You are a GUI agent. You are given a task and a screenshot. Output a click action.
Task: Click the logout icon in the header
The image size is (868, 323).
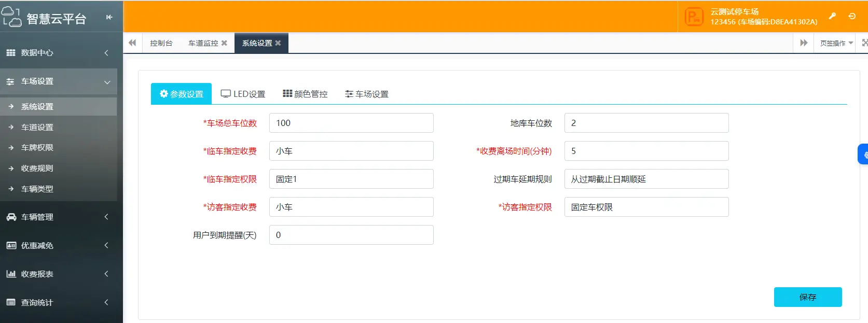click(852, 16)
